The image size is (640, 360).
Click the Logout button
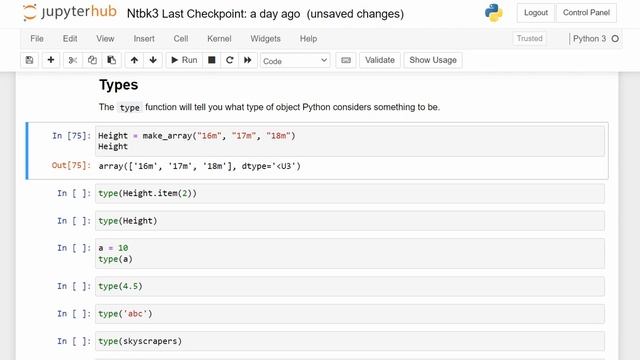[x=536, y=13]
